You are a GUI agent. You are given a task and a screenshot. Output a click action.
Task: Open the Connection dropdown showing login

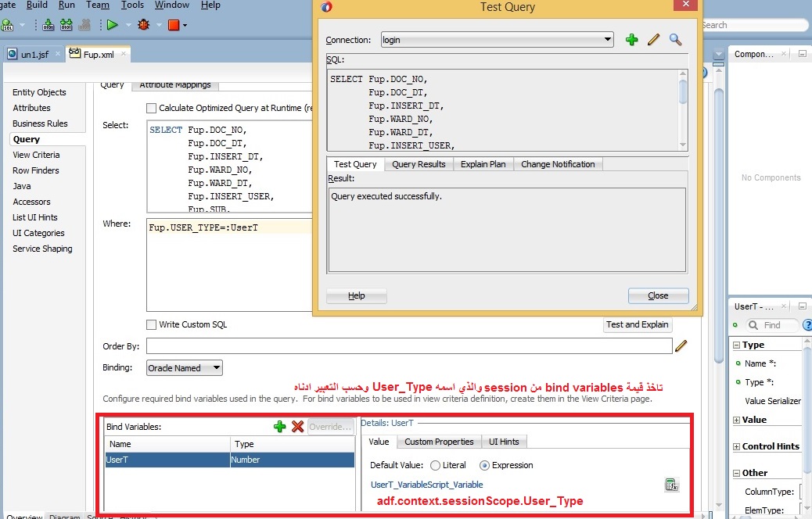[x=608, y=40]
